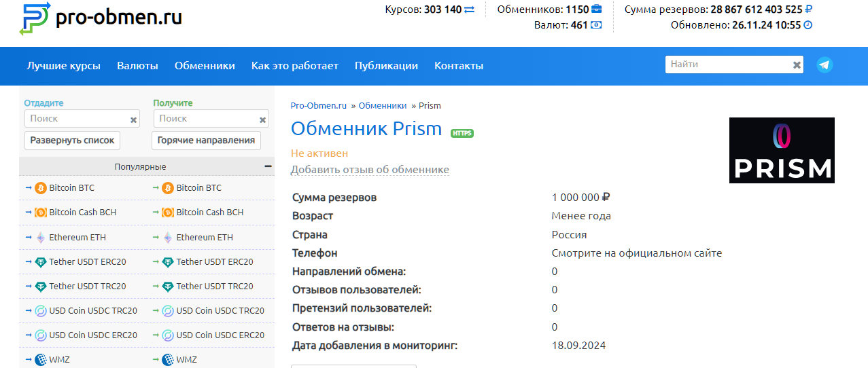The width and height of the screenshot is (868, 368).
Task: Open the Обменники menu item
Action: pos(205,66)
